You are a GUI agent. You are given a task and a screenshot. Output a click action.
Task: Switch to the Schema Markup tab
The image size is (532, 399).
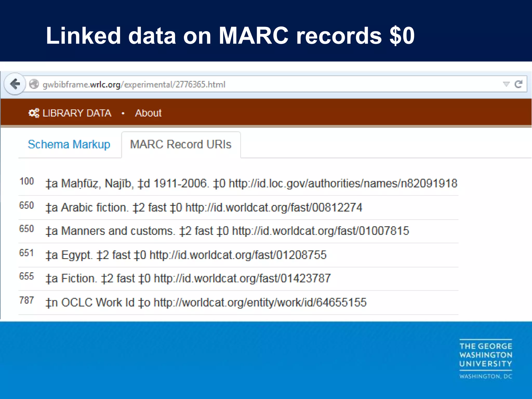coord(69,144)
